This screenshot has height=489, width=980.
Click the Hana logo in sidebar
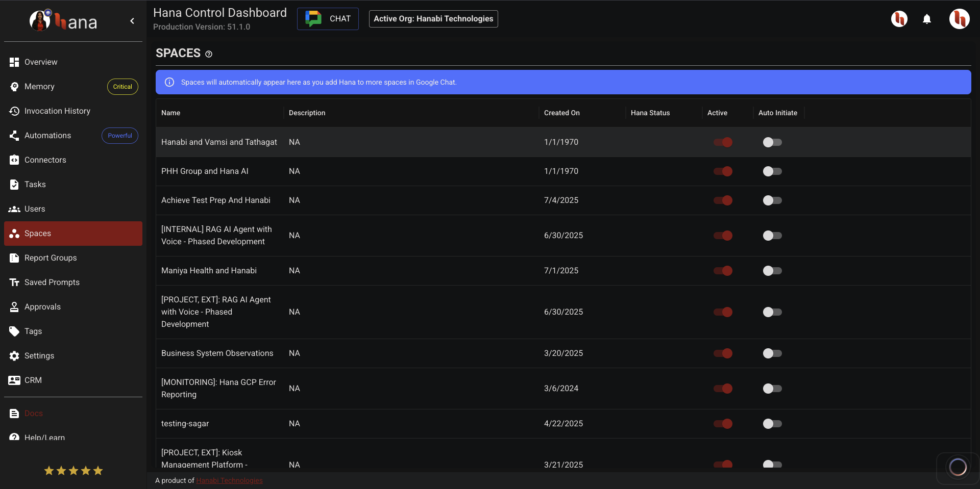point(63,21)
